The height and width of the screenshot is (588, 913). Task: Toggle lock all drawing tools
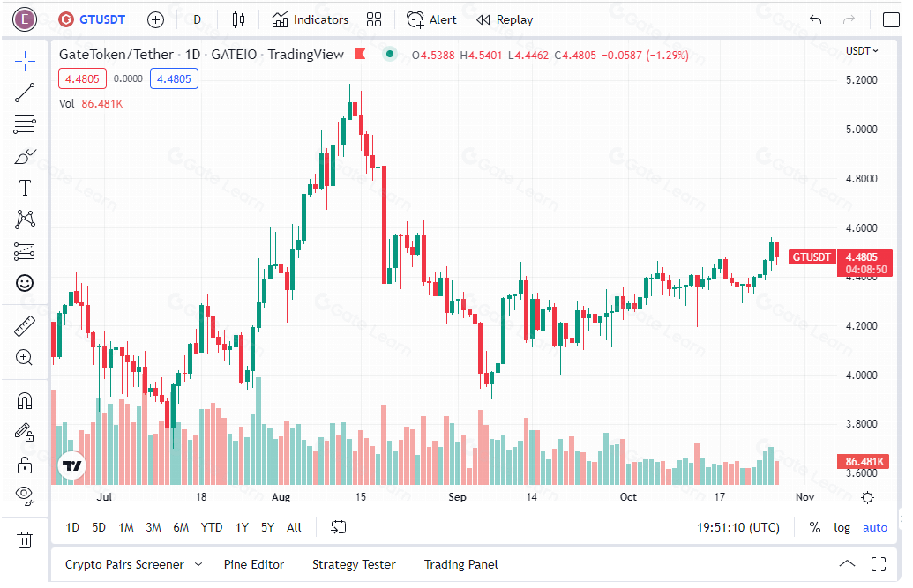pyautogui.click(x=25, y=465)
